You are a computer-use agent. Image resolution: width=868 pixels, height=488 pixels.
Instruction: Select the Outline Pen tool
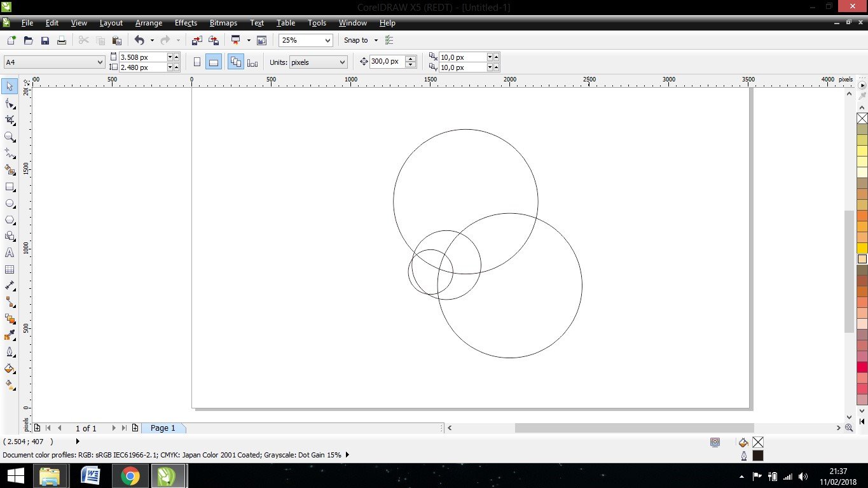(x=10, y=352)
